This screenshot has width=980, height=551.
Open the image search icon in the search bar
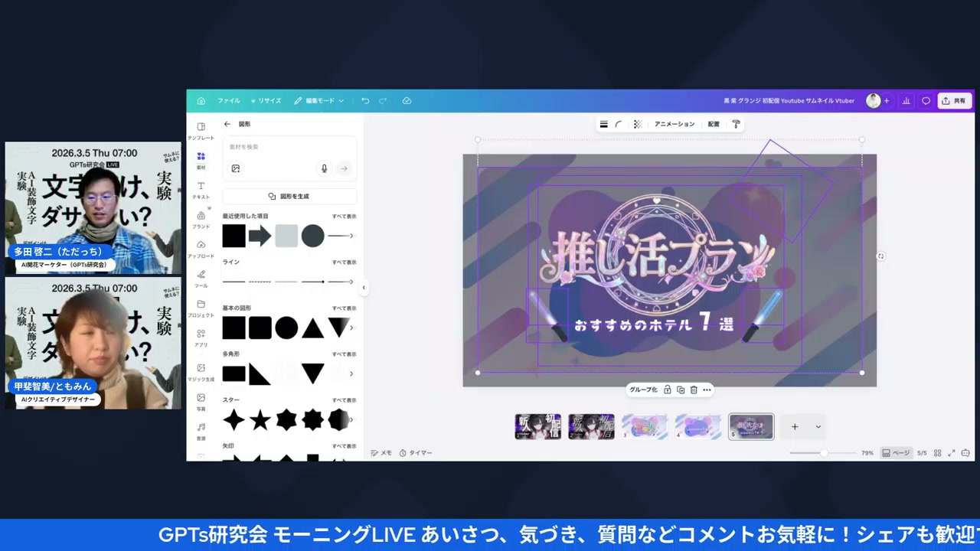pos(235,168)
